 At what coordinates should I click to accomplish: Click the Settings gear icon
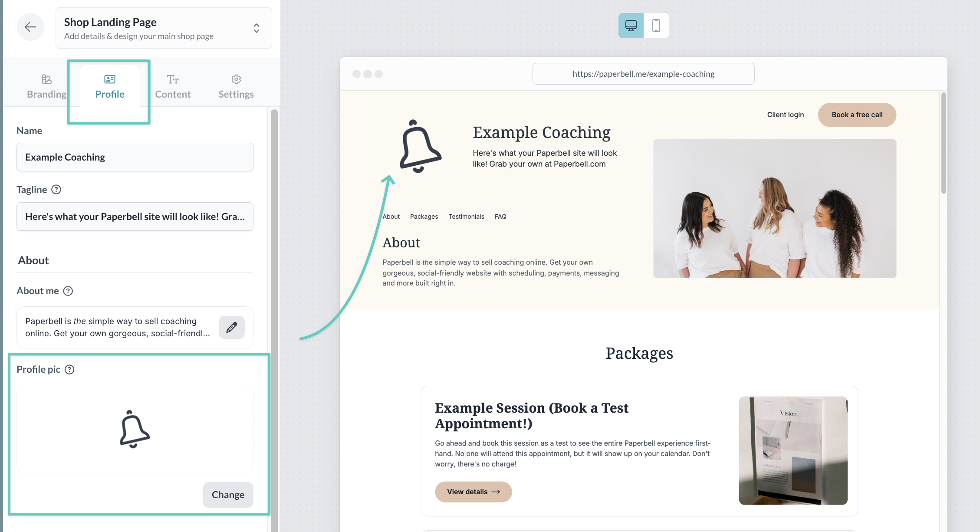(x=236, y=79)
